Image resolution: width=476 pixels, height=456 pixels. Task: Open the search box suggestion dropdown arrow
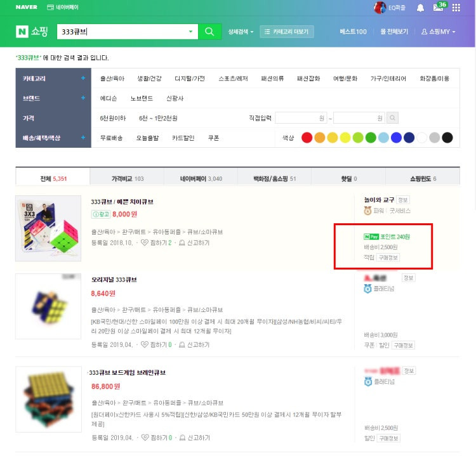click(x=190, y=32)
